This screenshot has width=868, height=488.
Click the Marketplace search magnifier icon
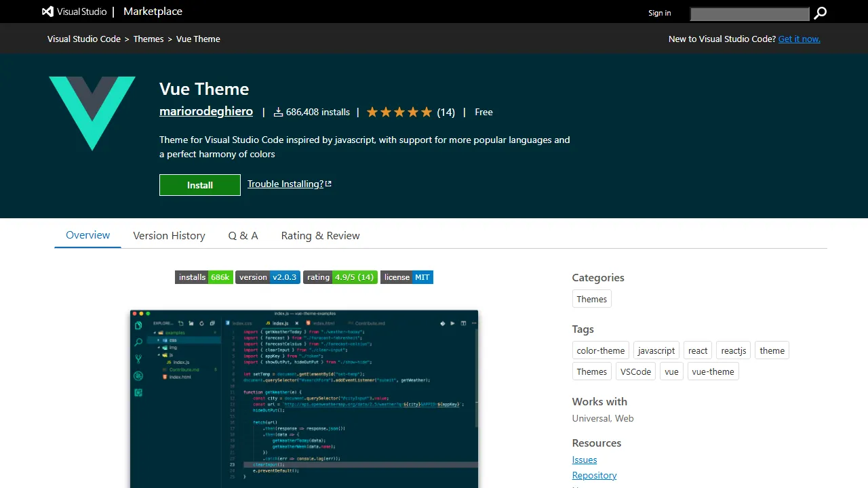(x=820, y=13)
